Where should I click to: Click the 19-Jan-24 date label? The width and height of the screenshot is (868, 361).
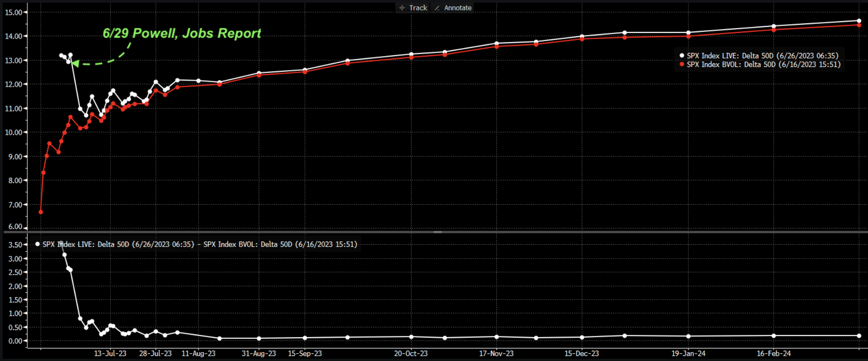[688, 353]
